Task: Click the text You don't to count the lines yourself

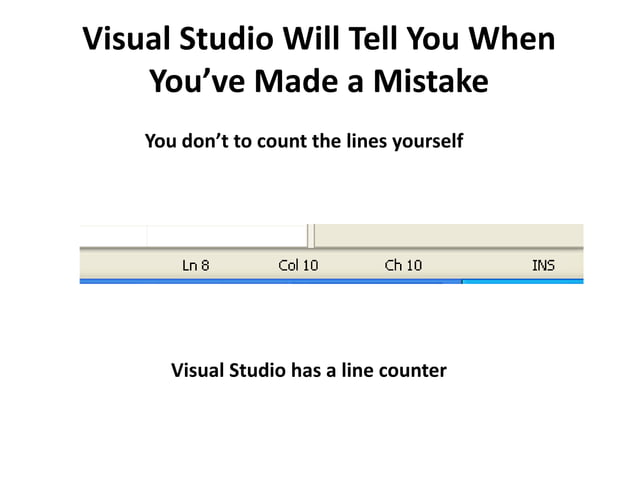Action: point(304,141)
